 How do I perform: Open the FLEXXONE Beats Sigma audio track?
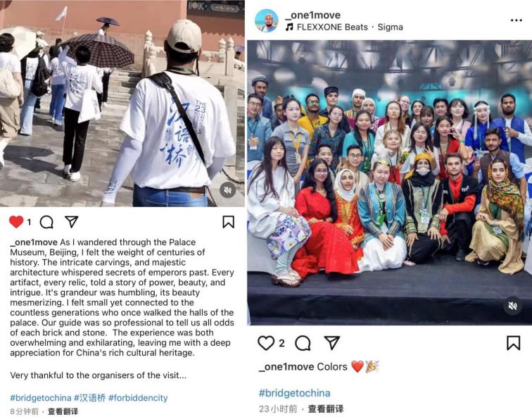[344, 27]
